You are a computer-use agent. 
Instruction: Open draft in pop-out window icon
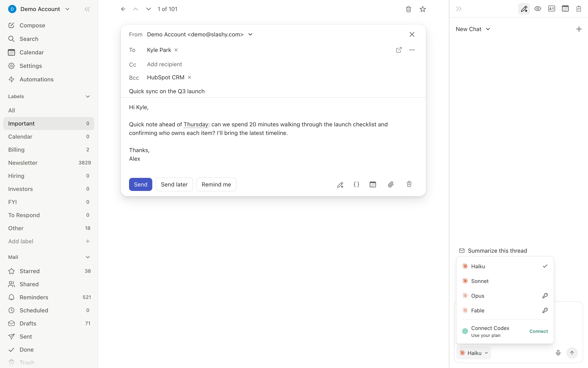point(399,50)
